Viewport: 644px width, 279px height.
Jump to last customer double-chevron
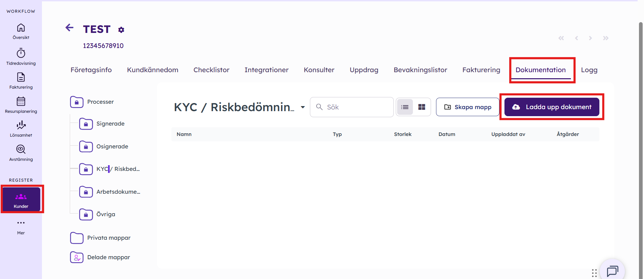(606, 38)
